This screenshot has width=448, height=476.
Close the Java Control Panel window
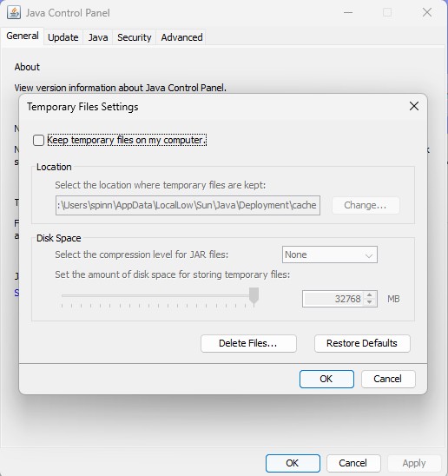[427, 13]
